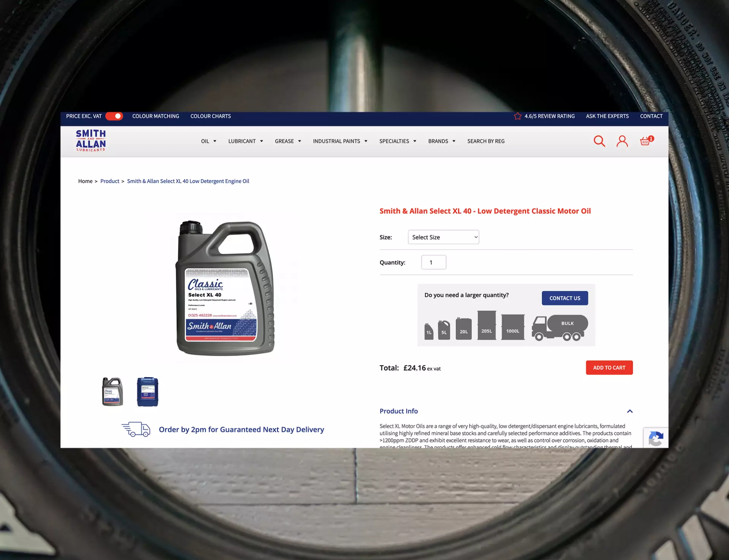Click the CONTACT US button

[x=565, y=298]
